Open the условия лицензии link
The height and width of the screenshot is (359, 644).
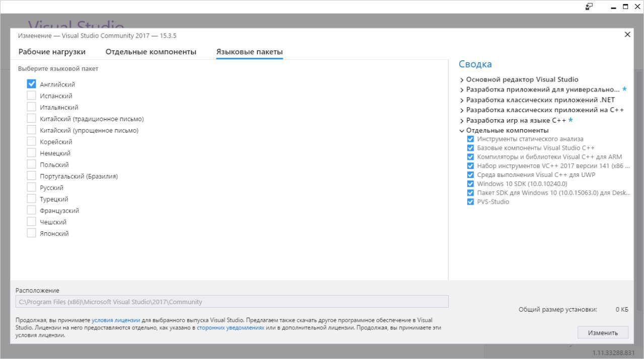(x=116, y=320)
